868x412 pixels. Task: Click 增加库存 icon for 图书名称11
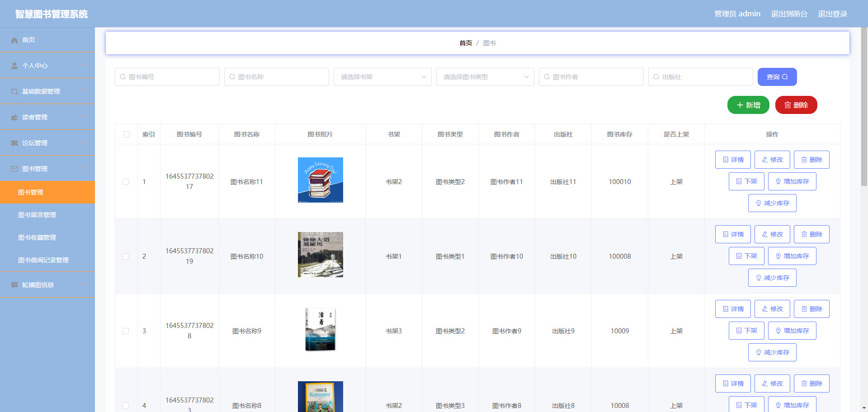click(x=778, y=181)
